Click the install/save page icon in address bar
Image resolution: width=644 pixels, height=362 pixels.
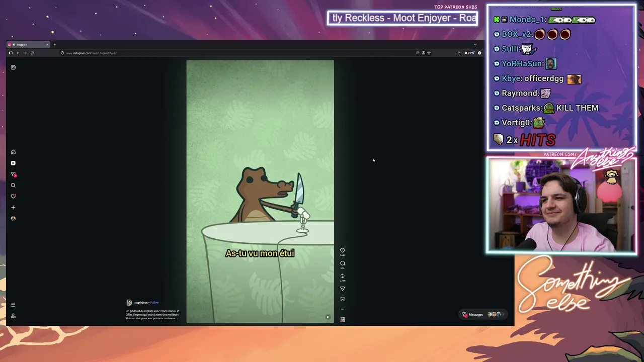click(x=423, y=53)
